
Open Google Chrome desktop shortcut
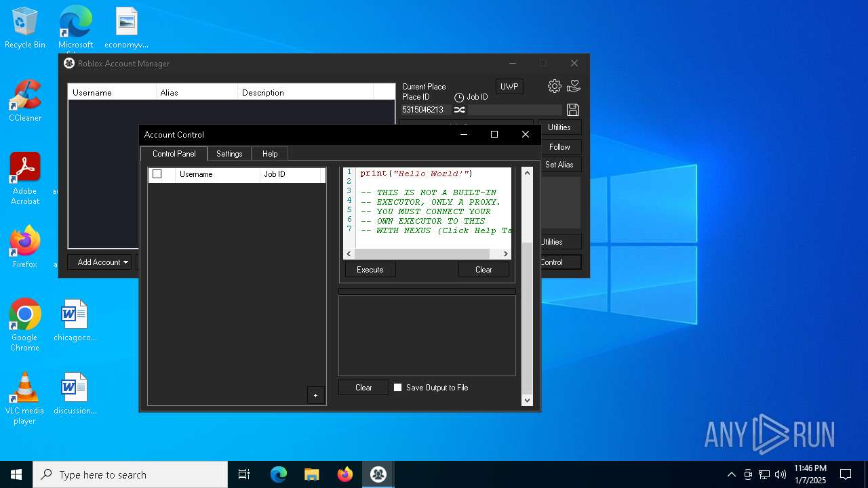pos(25,325)
